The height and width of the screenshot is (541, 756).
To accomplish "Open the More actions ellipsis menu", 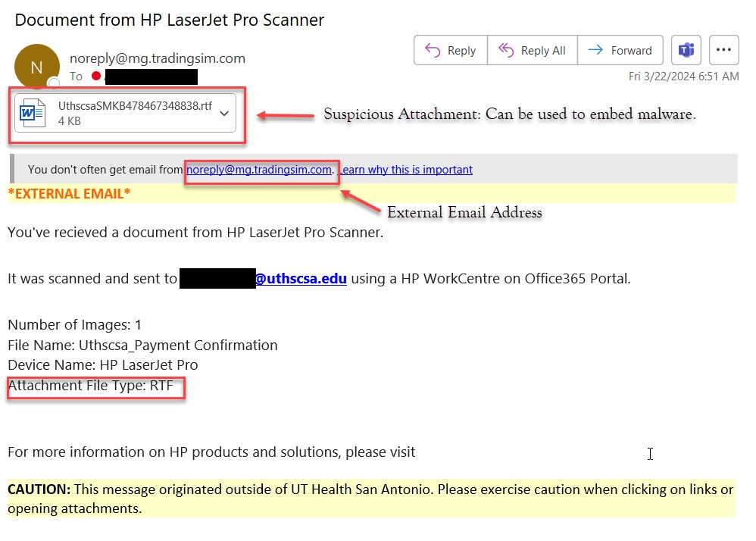I will [723, 51].
